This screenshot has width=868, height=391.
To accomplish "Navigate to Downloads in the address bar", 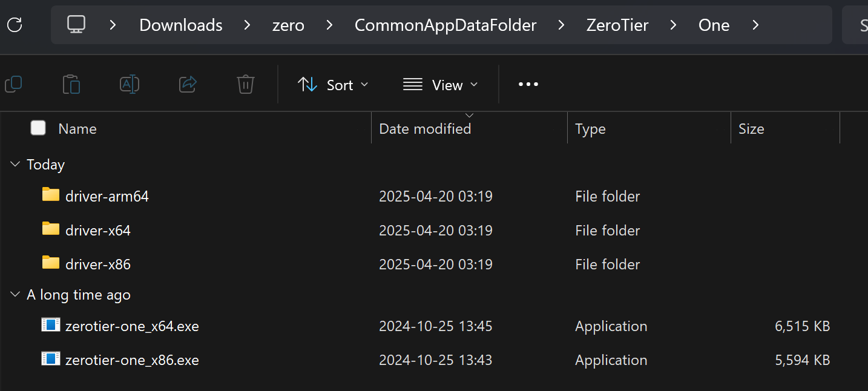I will click(181, 25).
